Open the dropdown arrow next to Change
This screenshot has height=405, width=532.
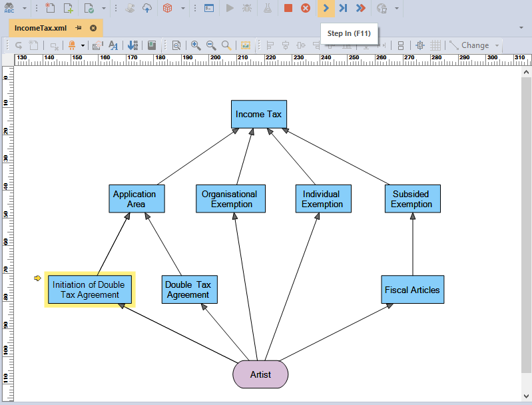[497, 45]
